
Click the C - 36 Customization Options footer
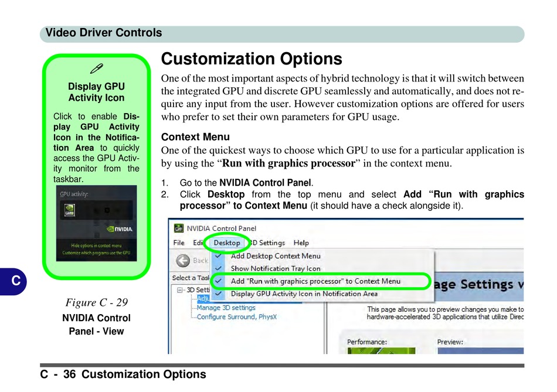pos(123,374)
